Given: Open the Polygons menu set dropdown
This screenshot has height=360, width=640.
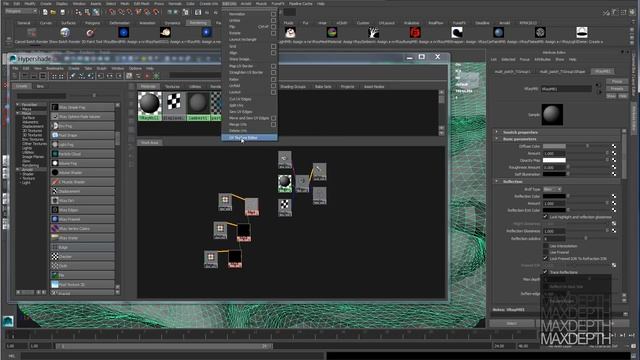Looking at the screenshot, I should [21, 12].
